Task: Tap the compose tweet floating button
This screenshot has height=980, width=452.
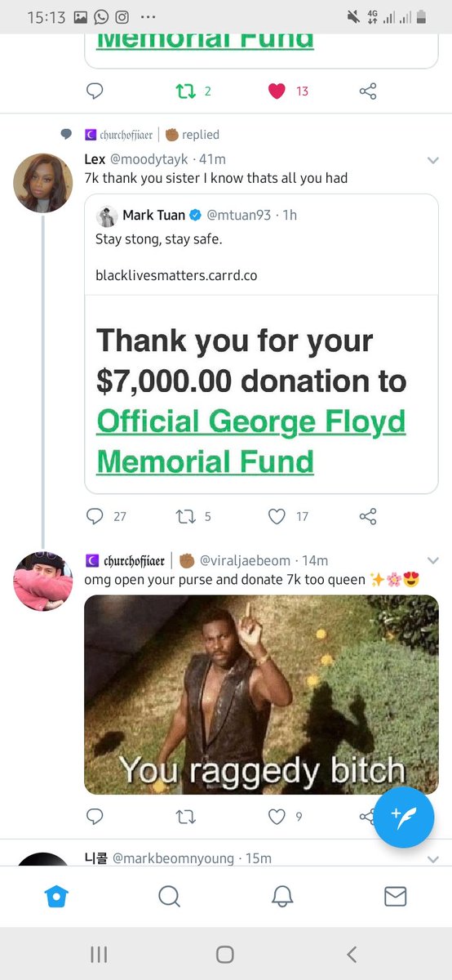Action: tap(404, 817)
